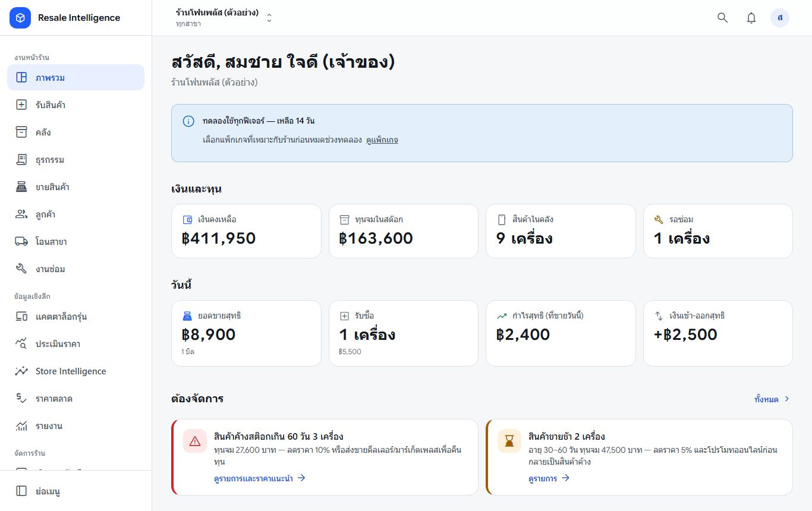Click hourglass icon on สินค้าขายช้า card

pyautogui.click(x=509, y=441)
